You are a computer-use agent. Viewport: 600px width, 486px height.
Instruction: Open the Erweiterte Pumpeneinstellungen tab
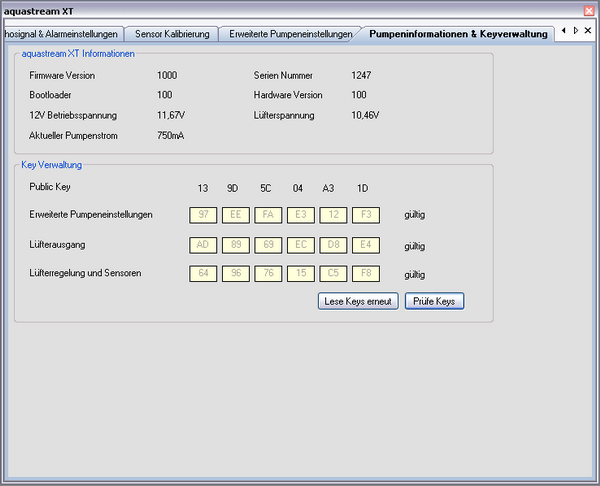[290, 34]
